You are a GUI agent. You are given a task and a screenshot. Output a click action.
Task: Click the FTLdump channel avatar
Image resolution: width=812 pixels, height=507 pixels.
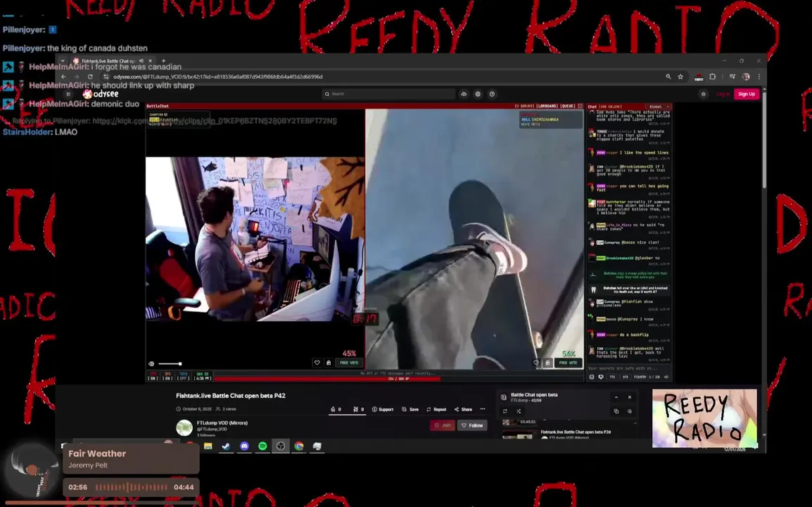click(x=184, y=427)
